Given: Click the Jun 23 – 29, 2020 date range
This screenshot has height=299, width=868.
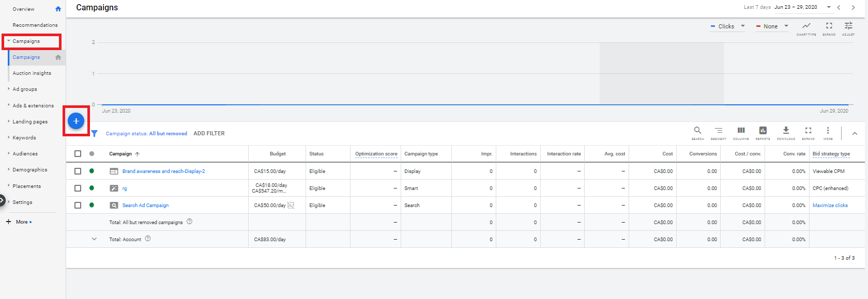Looking at the screenshot, I should [796, 7].
